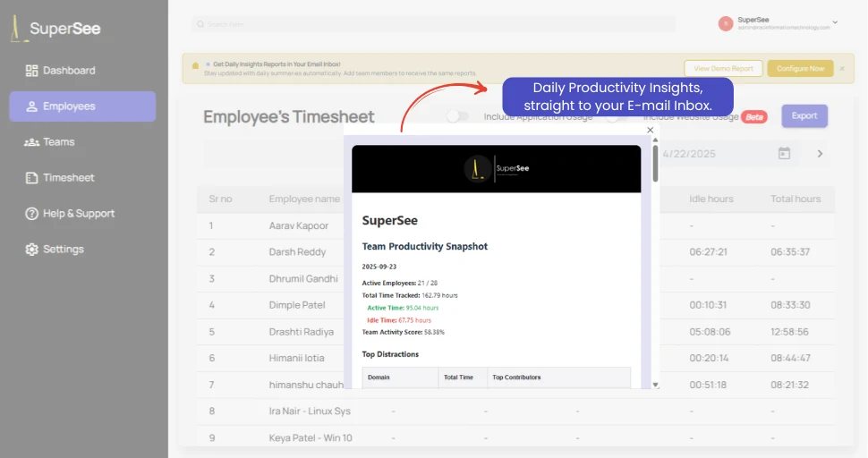
Task: Click the Total hours column header
Action: click(796, 199)
